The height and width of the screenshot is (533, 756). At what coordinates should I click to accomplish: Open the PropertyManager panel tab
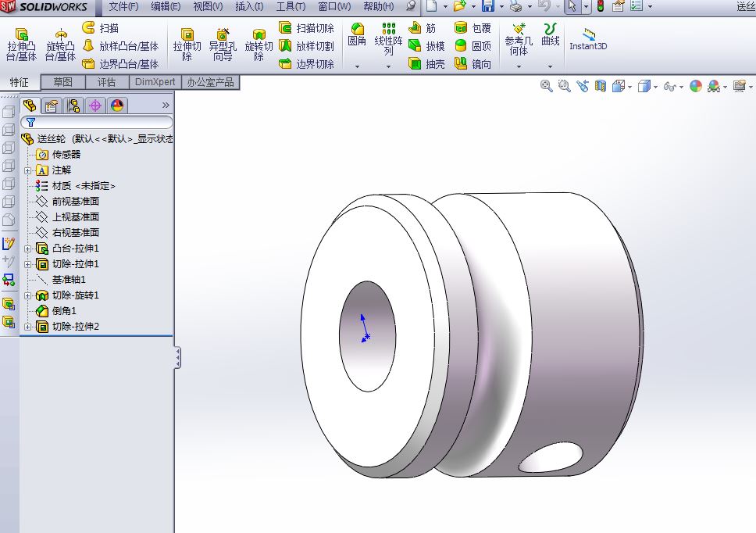(x=51, y=106)
